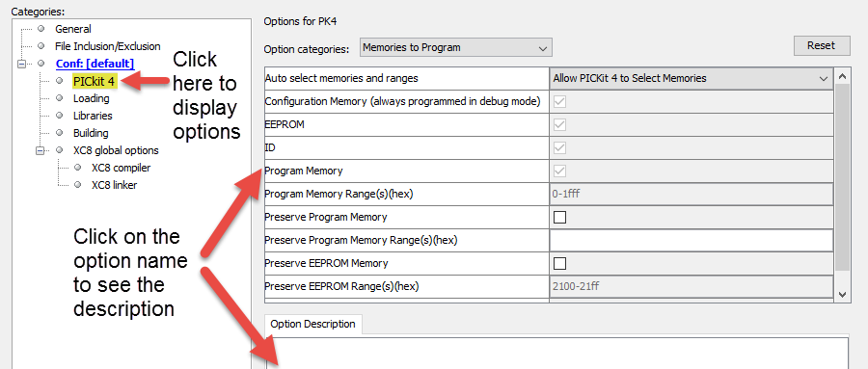The image size is (868, 369).
Task: Click the Reset button
Action: click(x=821, y=46)
